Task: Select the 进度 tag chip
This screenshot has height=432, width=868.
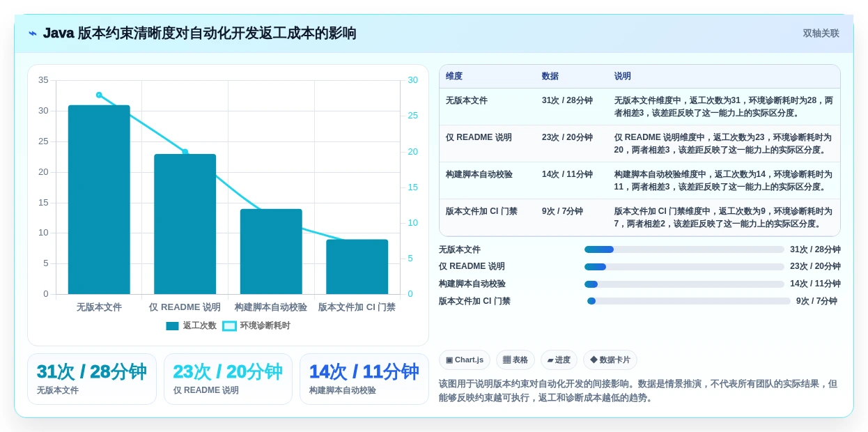Action: click(x=559, y=360)
